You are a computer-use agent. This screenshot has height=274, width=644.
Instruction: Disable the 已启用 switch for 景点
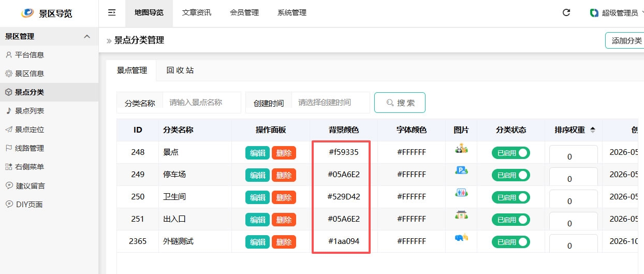click(510, 153)
